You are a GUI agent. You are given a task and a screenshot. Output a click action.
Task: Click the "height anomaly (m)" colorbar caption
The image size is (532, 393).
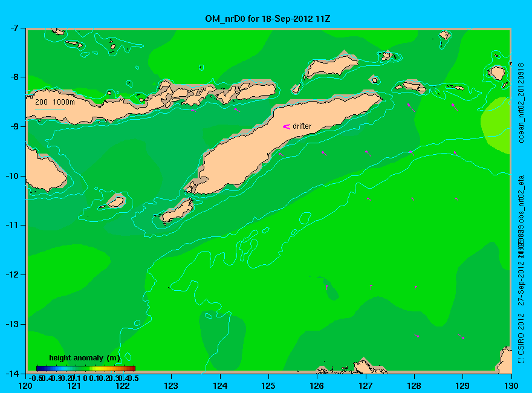(85, 358)
